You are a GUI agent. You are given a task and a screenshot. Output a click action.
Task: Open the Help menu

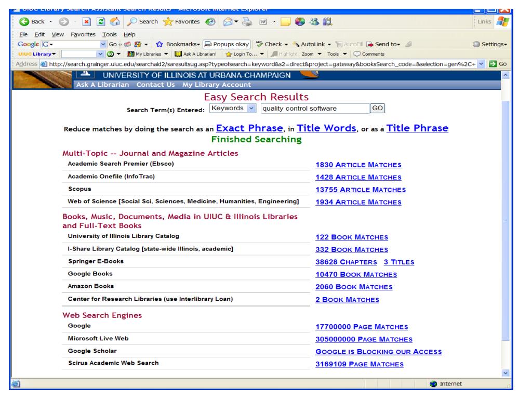[x=129, y=34]
